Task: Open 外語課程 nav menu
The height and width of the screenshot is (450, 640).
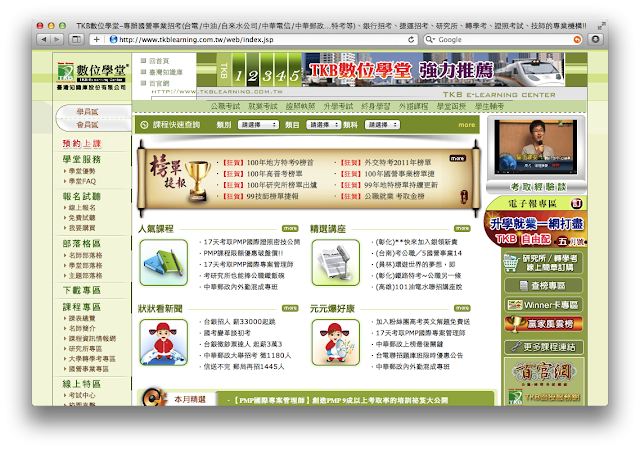Action: 413,106
